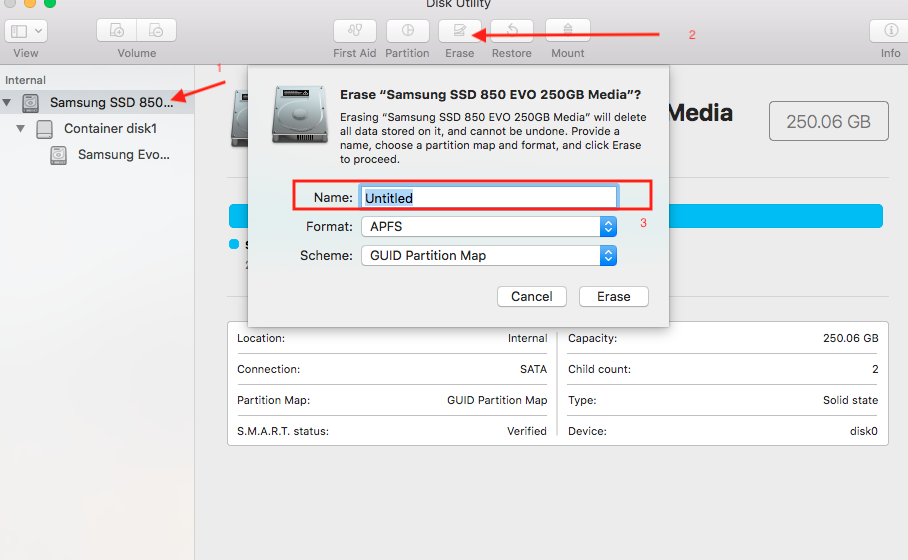Open the View sidebar options button
The image size is (908, 560).
(x=26, y=31)
